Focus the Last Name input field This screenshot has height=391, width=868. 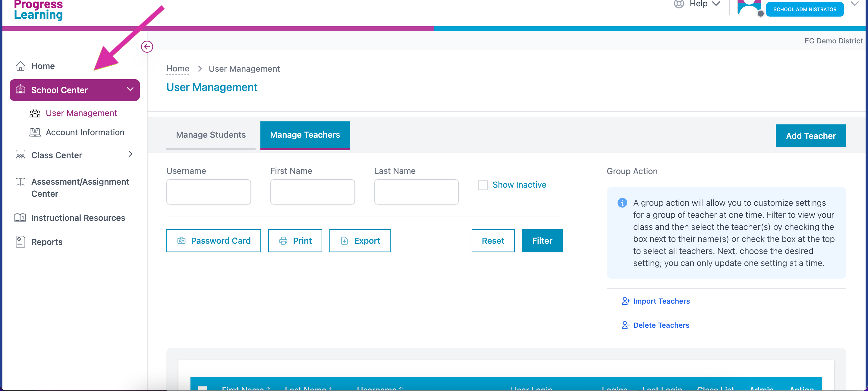416,192
